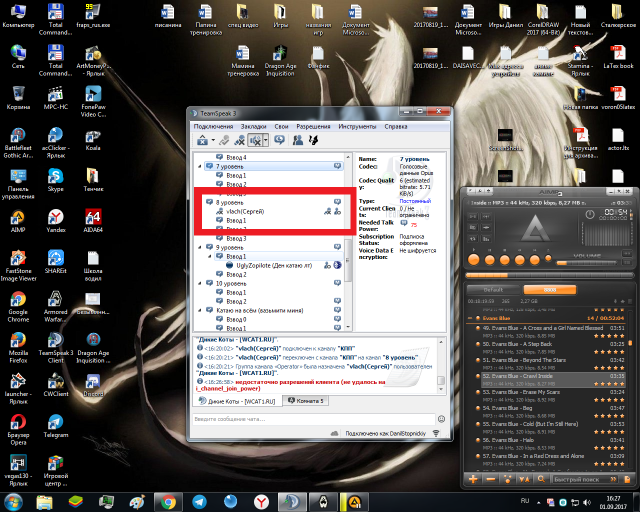
Task: Select user vlach(Сергей) in channel tree
Action: [x=245, y=211]
